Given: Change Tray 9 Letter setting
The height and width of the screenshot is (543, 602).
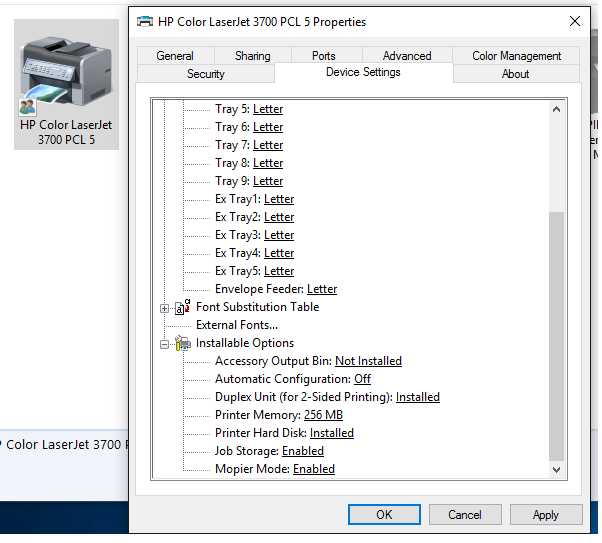Looking at the screenshot, I should (268, 181).
